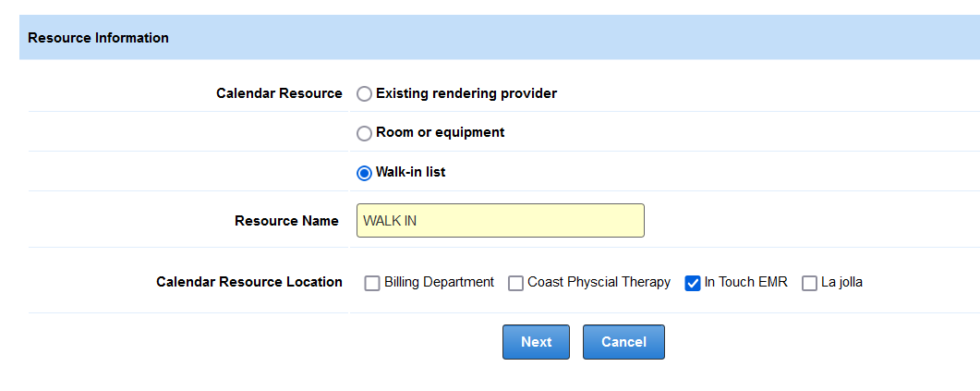The width and height of the screenshot is (980, 391).
Task: Click the 'Calendar Resource Location' field label
Action: pyautogui.click(x=249, y=282)
